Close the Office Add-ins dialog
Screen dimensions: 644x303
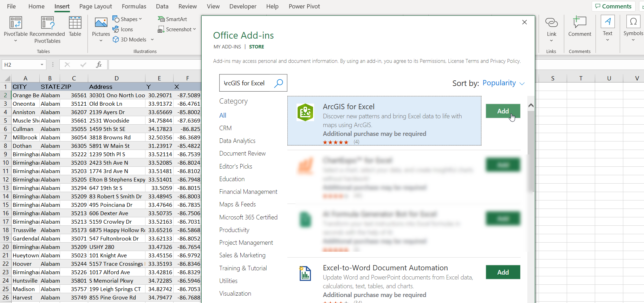[525, 22]
